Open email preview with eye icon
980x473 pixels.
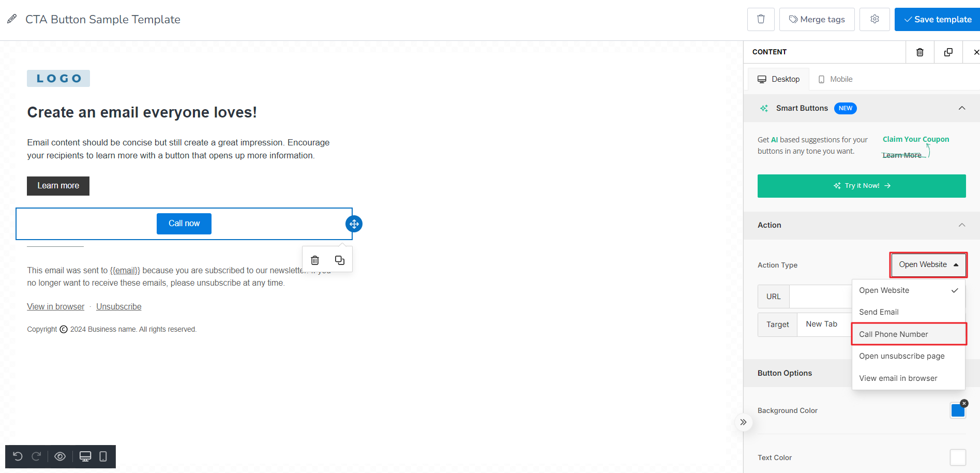click(60, 456)
